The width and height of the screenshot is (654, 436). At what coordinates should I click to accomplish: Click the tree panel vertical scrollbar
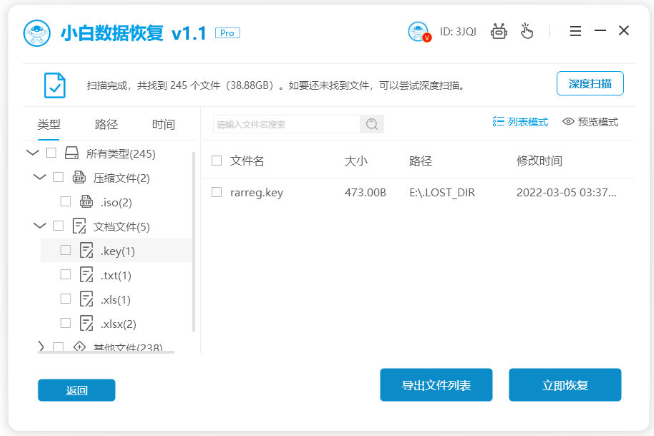point(193,241)
